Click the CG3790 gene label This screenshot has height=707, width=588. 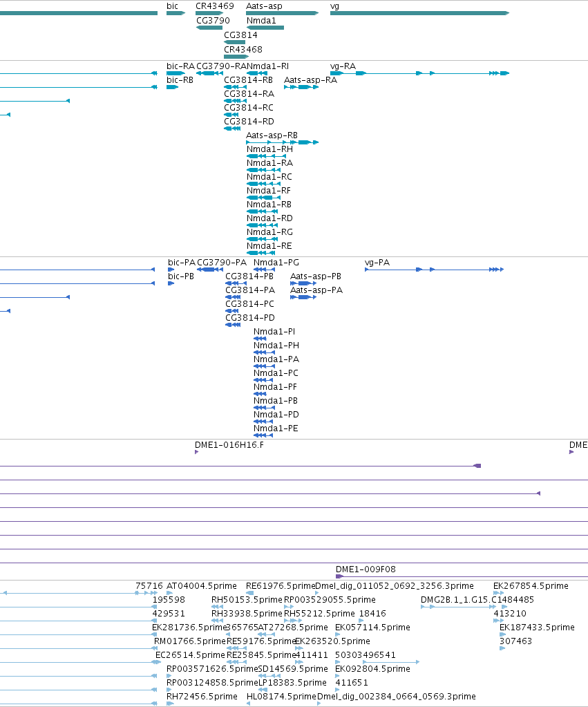click(x=213, y=20)
